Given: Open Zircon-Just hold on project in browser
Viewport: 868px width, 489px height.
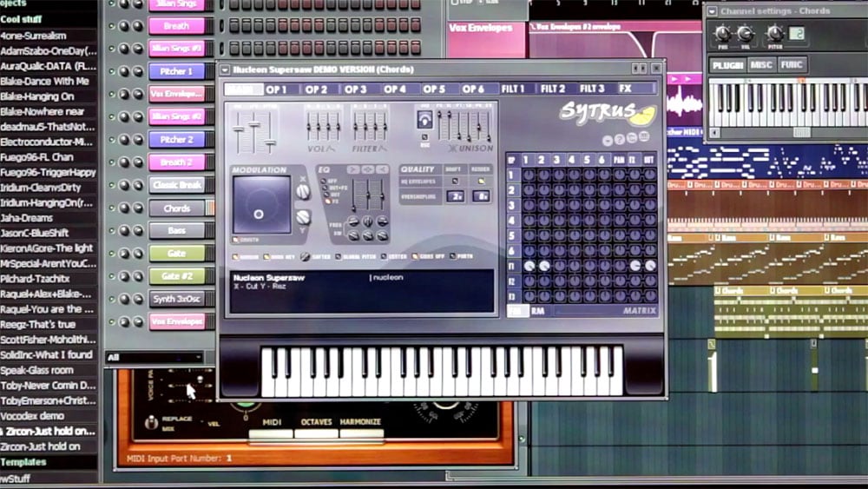Looking at the screenshot, I should (40, 446).
